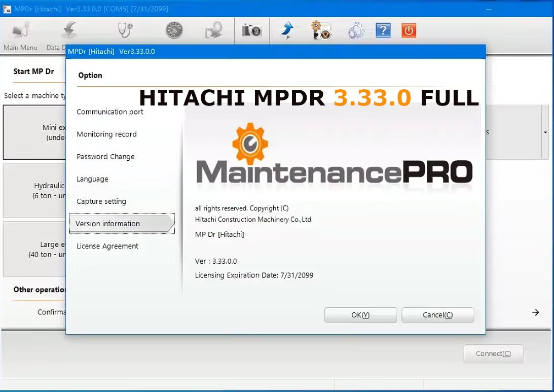Click 'Ver : 3.33.0.0' text
Image resolution: width=554 pixels, height=392 pixels.
[x=216, y=261]
